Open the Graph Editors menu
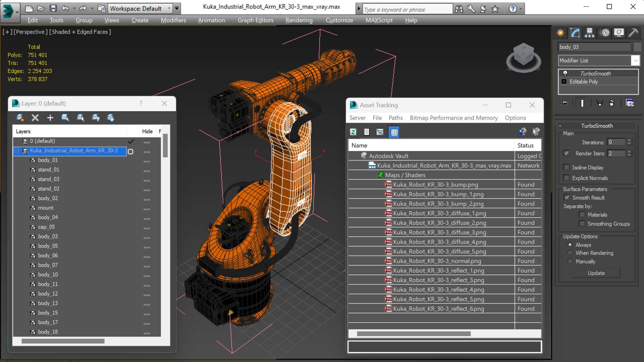Image resolution: width=644 pixels, height=362 pixels. point(255,20)
